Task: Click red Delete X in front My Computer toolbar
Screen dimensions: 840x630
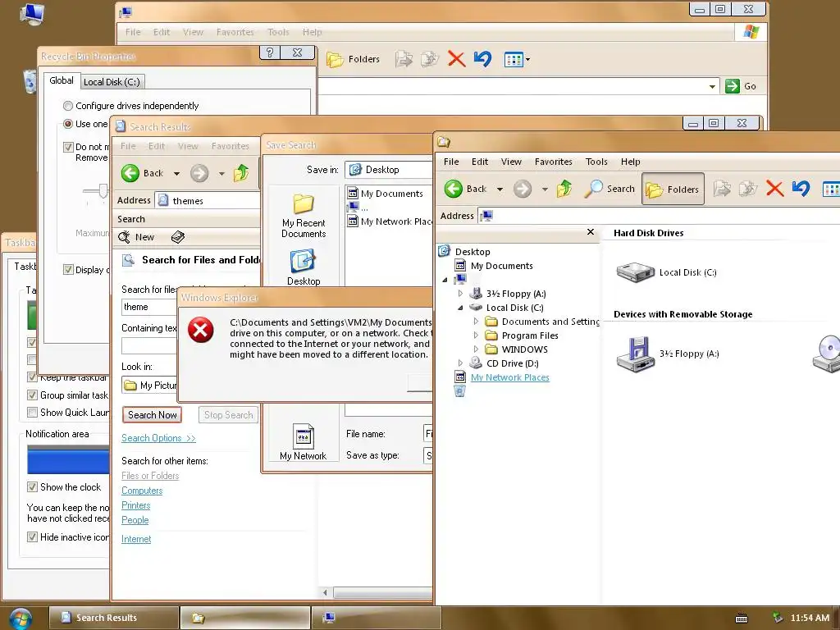Action: [x=774, y=189]
